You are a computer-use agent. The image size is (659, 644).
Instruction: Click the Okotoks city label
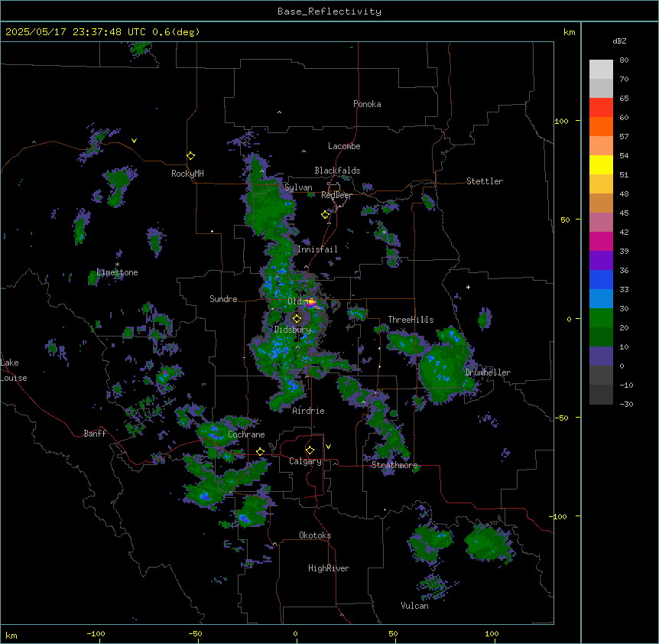pyautogui.click(x=315, y=535)
